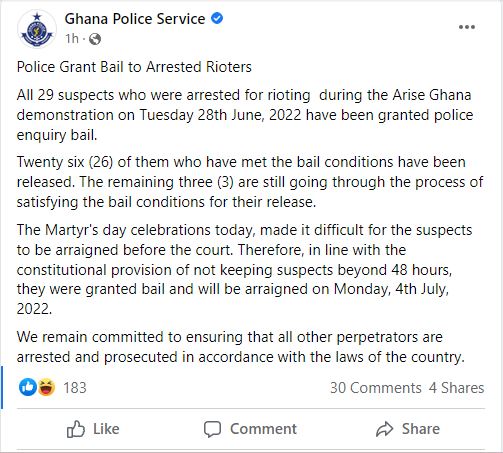Click the Comment button

(250, 429)
